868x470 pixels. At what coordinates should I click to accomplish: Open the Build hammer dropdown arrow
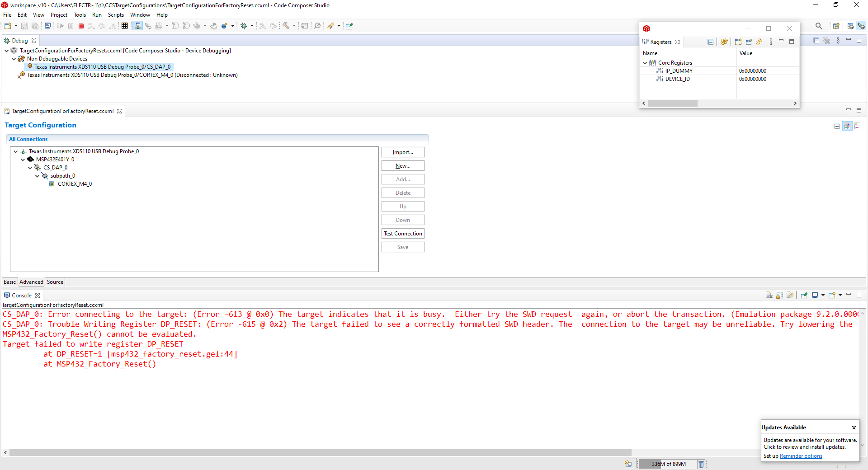pyautogui.click(x=294, y=26)
